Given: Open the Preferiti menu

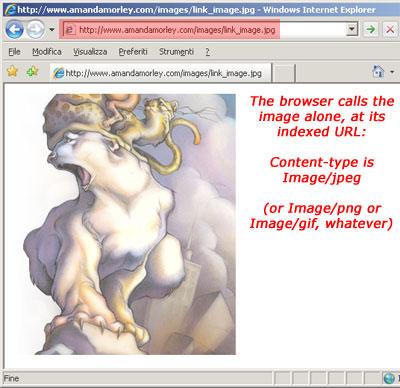Looking at the screenshot, I should (x=133, y=52).
